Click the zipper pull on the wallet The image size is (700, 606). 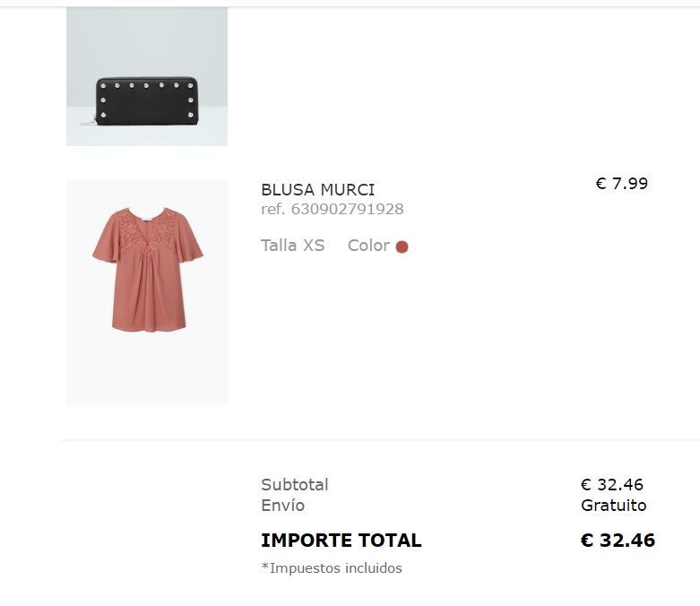93,121
